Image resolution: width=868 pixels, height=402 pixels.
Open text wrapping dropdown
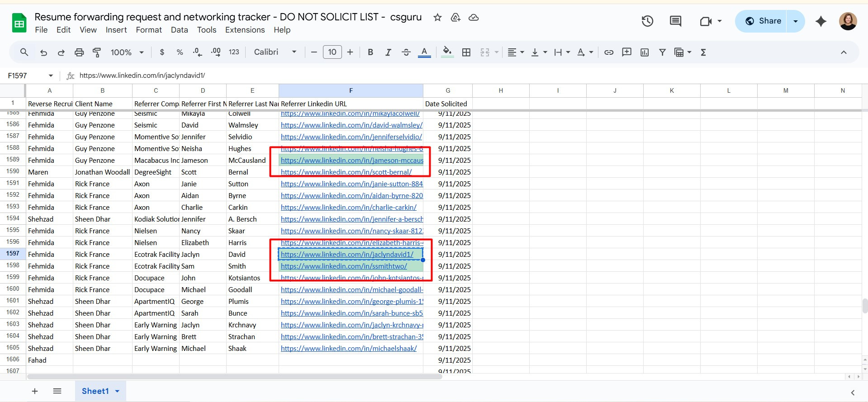pos(562,52)
